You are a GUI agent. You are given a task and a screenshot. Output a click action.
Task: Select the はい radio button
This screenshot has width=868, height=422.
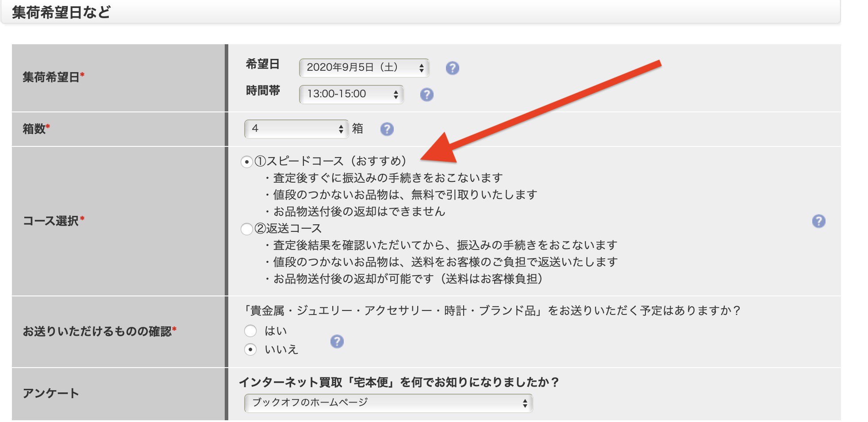(x=250, y=331)
